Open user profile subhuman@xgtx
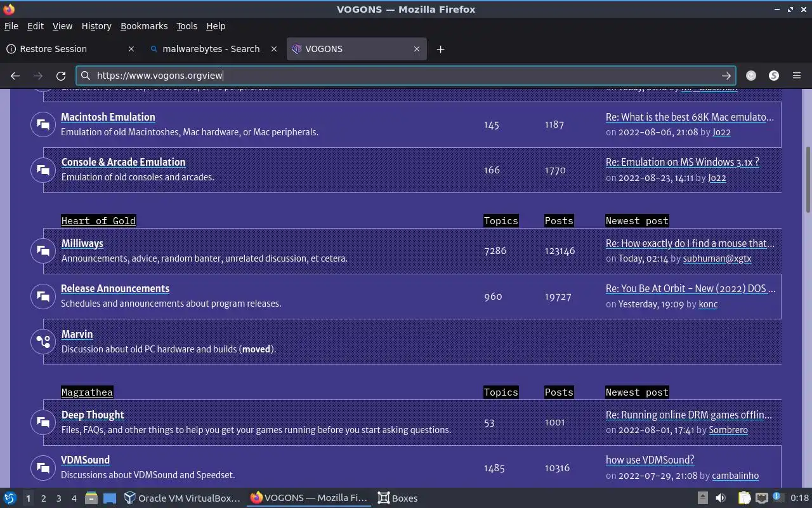 pos(717,258)
